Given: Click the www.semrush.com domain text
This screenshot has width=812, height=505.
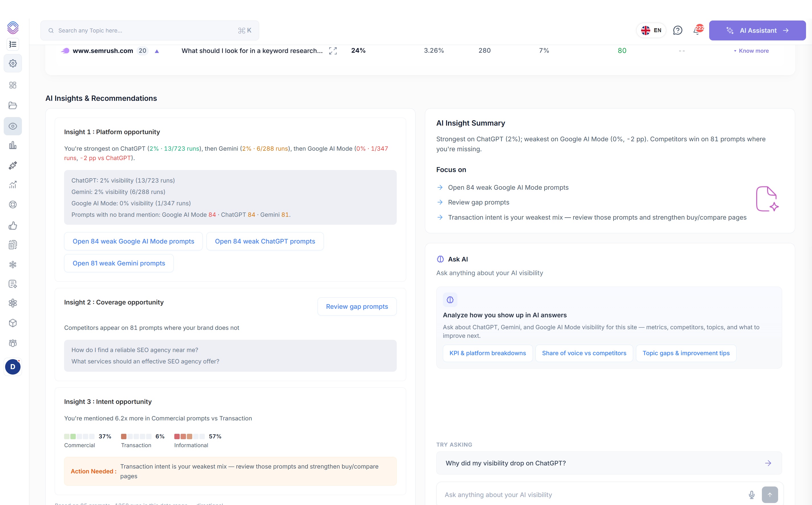Looking at the screenshot, I should [x=103, y=51].
